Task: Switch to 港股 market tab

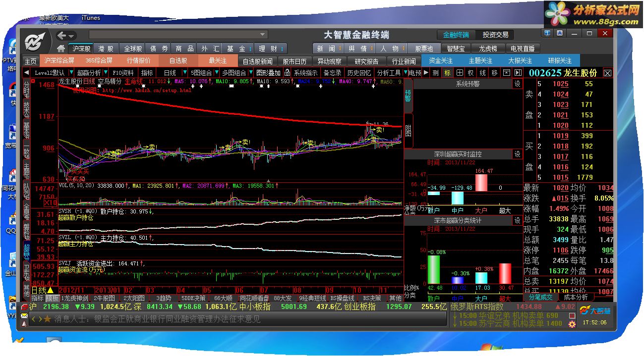Action: pos(106,49)
